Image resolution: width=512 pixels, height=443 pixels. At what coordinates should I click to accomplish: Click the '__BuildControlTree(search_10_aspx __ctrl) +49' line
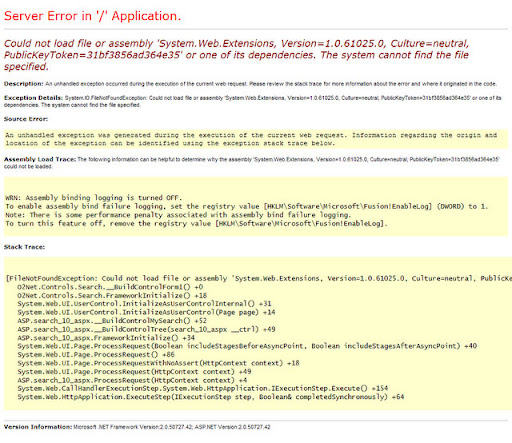[x=146, y=329]
